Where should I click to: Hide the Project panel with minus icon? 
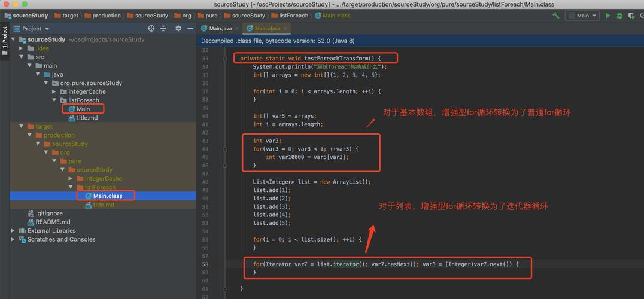point(190,28)
